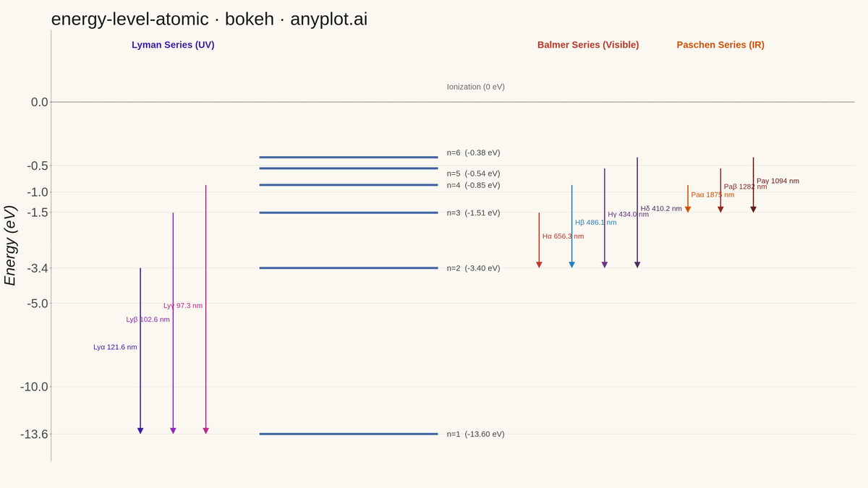Click the n=6 (-0.38 eV) level label
This screenshot has width=868, height=488.
point(473,153)
